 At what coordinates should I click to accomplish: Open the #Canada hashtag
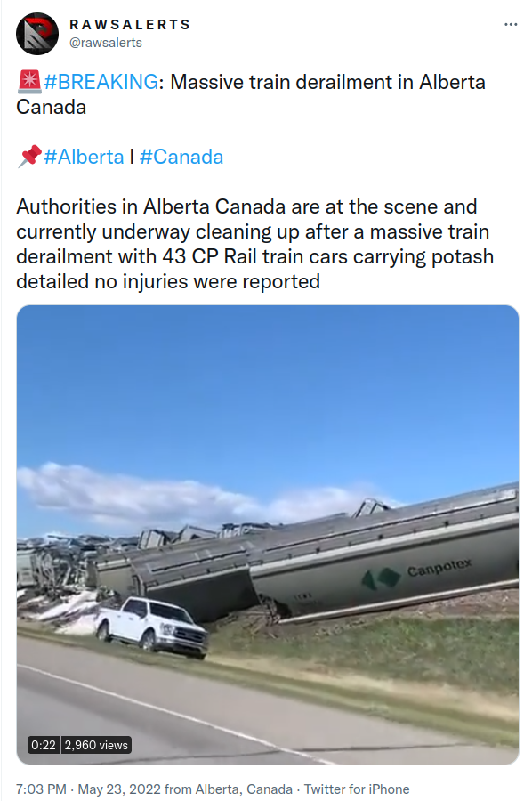(181, 157)
